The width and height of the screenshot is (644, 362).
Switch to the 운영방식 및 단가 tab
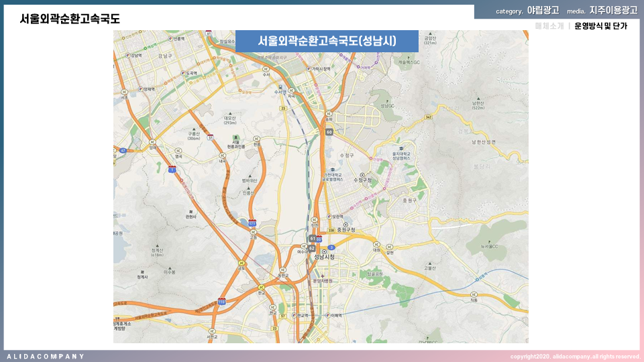[x=601, y=26]
